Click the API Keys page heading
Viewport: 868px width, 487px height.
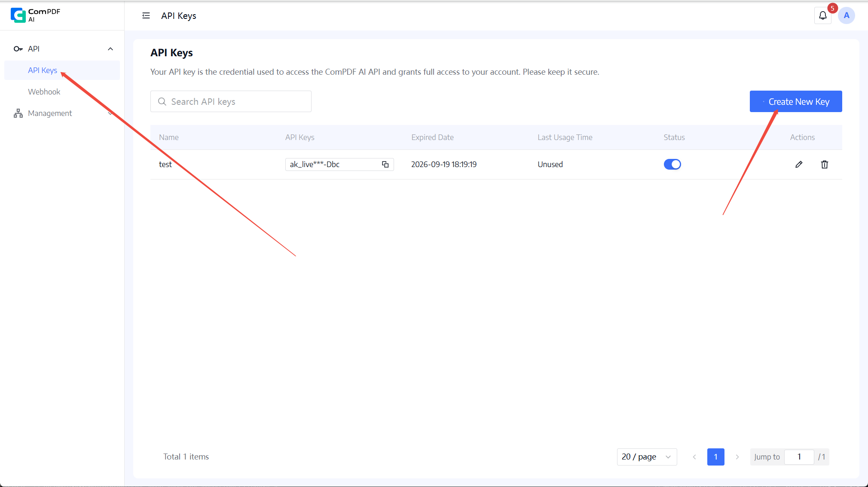(171, 53)
